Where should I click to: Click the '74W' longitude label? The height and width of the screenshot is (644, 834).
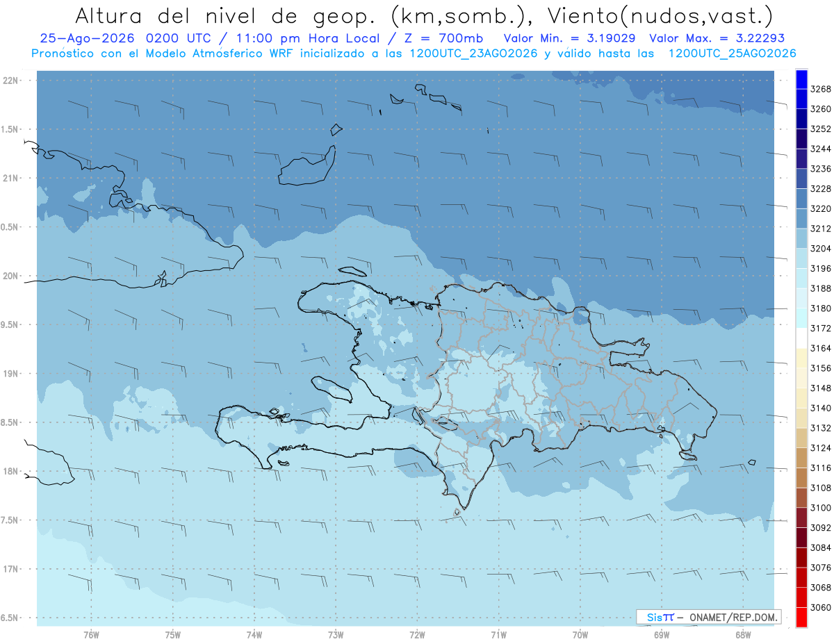(x=254, y=634)
